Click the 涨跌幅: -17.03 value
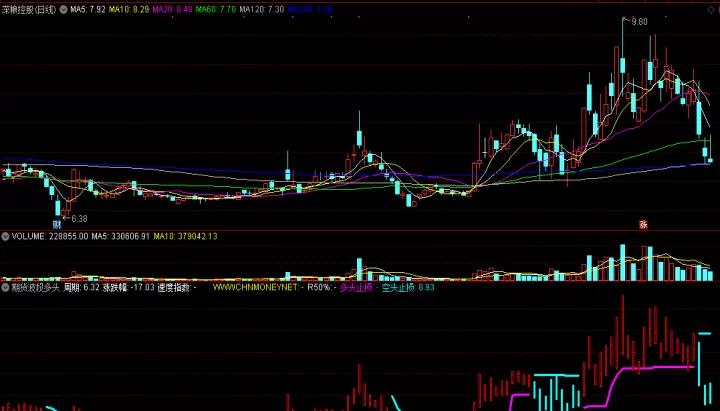Image resolution: width=720 pixels, height=411 pixels. click(x=128, y=287)
